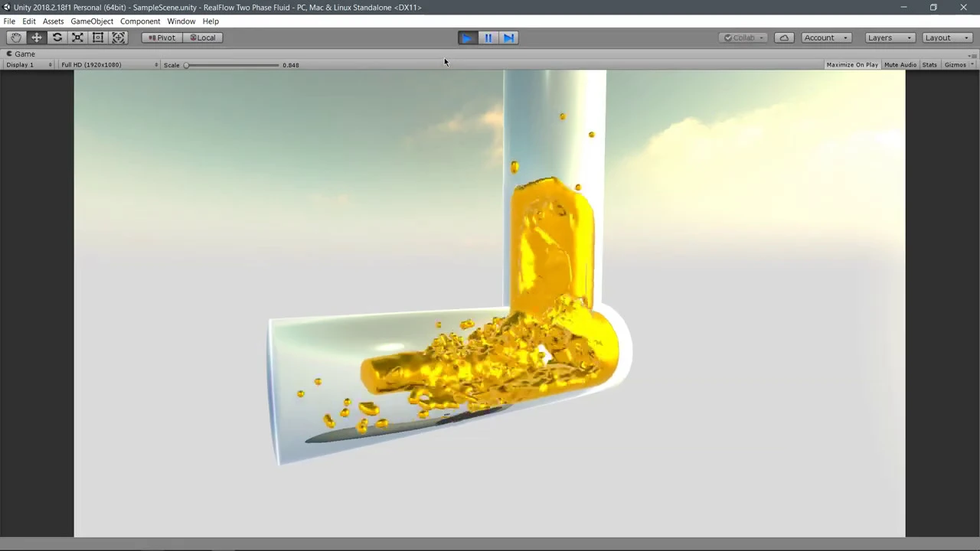980x551 pixels.
Task: Click the Scale slider handle
Action: tap(186, 65)
